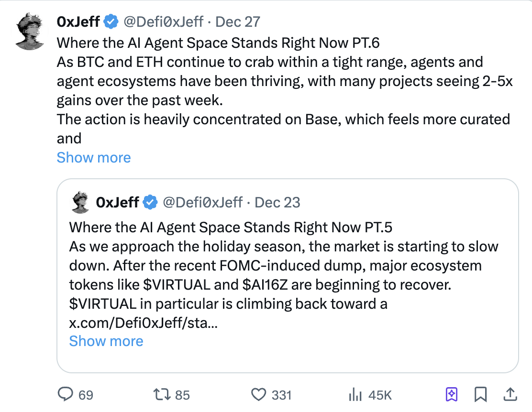Click the 0xJeff name in the quoted tweet
The height and width of the screenshot is (412, 532).
coord(117,202)
